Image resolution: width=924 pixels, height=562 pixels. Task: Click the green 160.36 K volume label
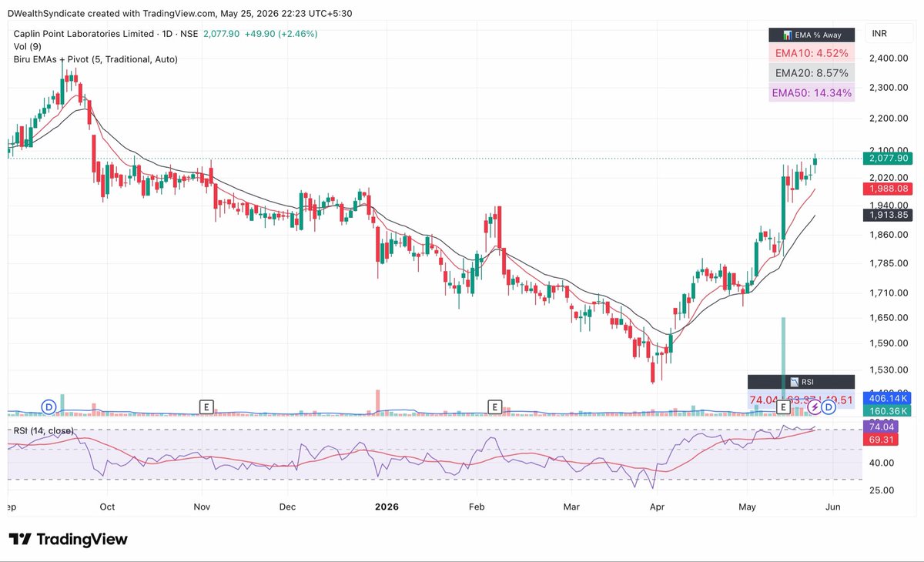[x=889, y=412]
